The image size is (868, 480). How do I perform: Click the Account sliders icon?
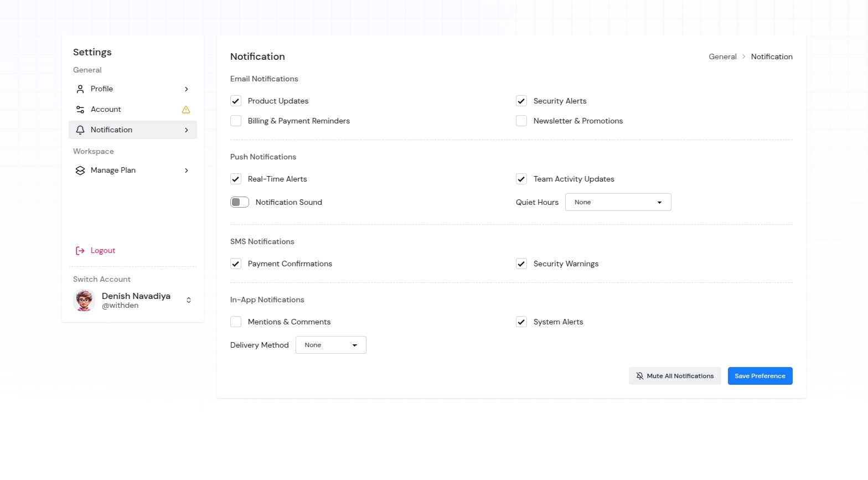(80, 110)
